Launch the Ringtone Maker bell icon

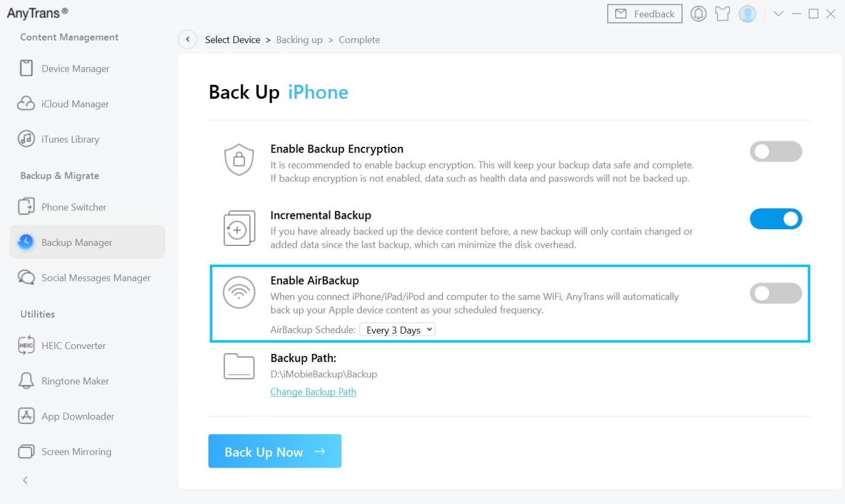(x=26, y=381)
